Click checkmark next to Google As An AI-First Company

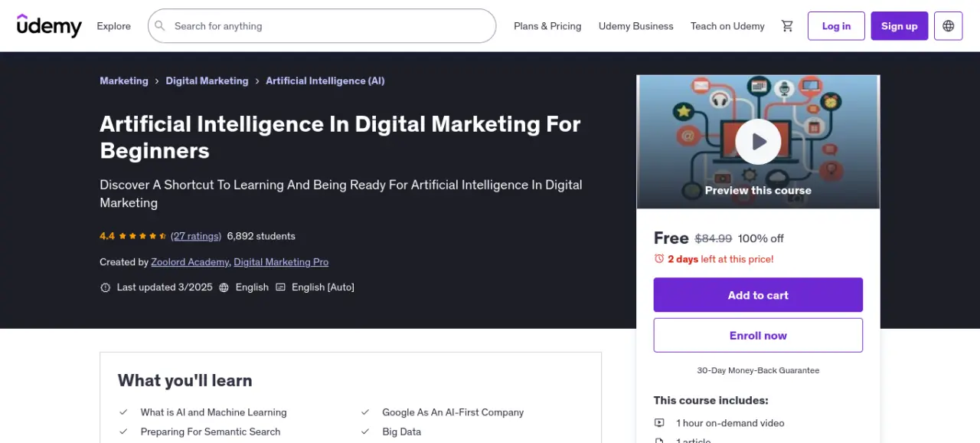tap(365, 412)
